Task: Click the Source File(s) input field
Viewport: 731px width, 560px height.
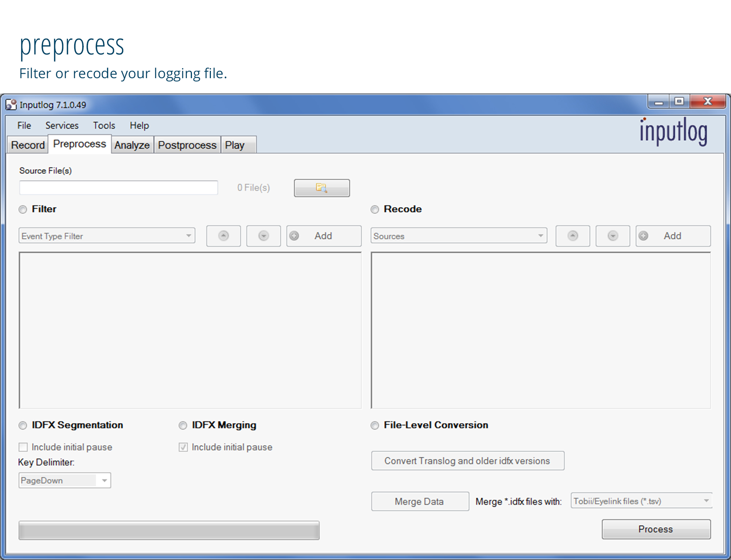Action: (x=118, y=188)
